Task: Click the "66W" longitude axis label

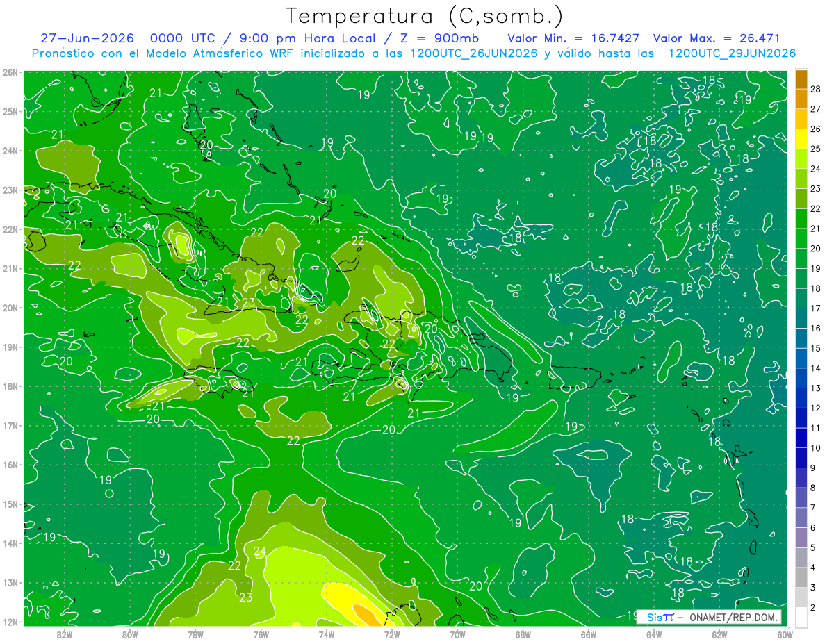Action: pyautogui.click(x=588, y=634)
